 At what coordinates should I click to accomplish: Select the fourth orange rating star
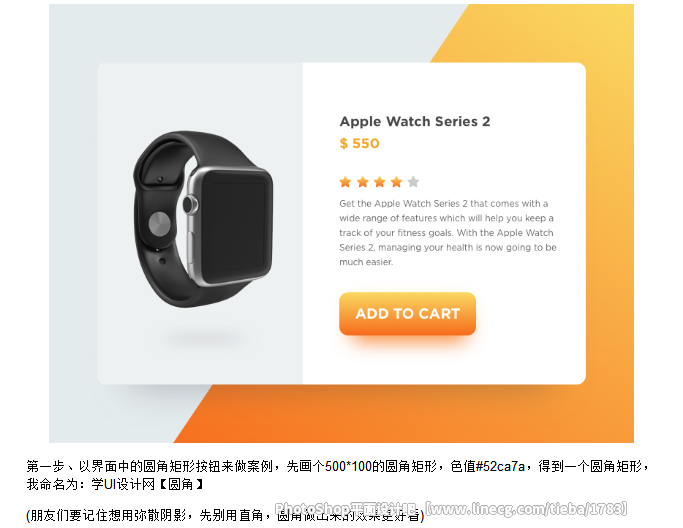pos(396,182)
